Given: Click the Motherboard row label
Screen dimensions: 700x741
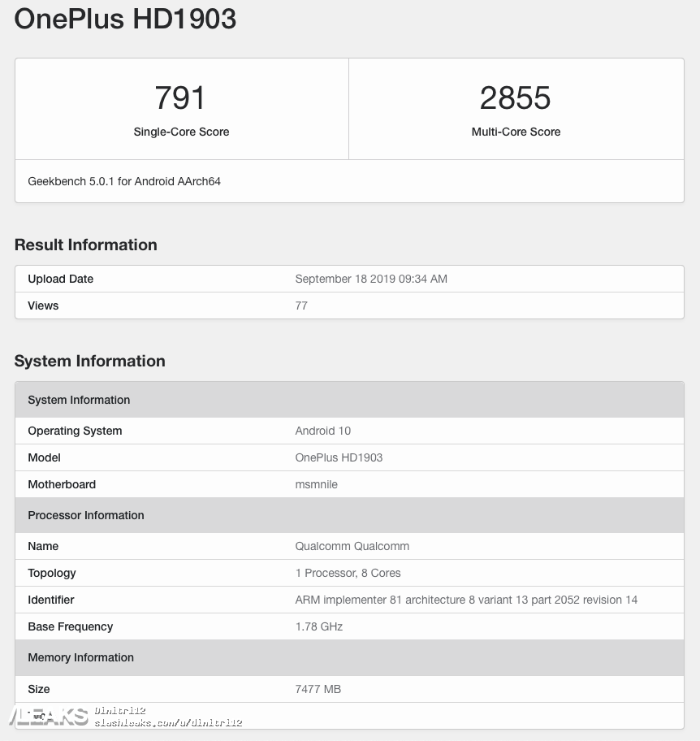Looking at the screenshot, I should pos(62,484).
